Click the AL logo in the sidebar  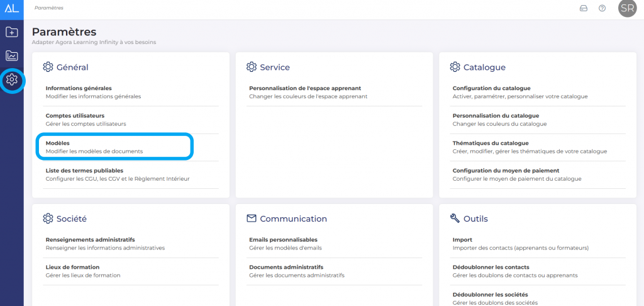pyautogui.click(x=11, y=8)
